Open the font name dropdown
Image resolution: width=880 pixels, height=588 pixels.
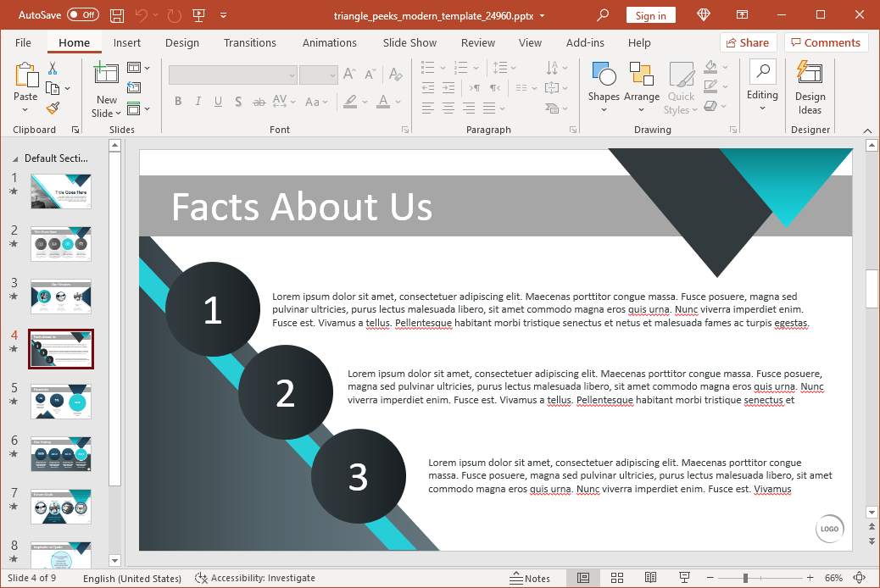[x=292, y=75]
